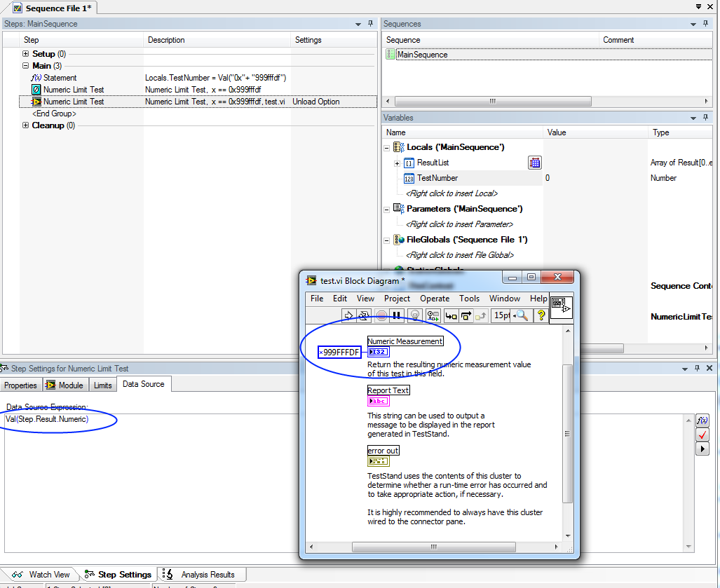The height and width of the screenshot is (588, 720).
Task: Toggle the Pause button in test.vi
Action: click(398, 316)
